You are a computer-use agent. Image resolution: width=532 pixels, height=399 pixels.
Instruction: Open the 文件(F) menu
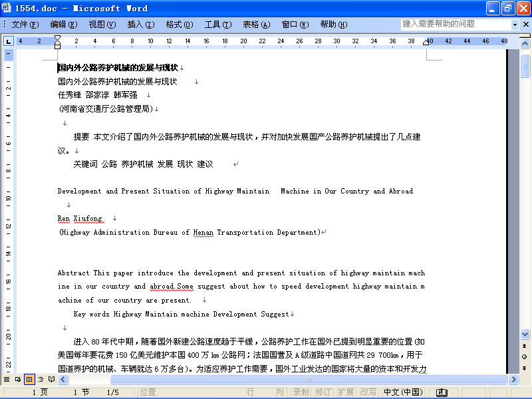25,25
